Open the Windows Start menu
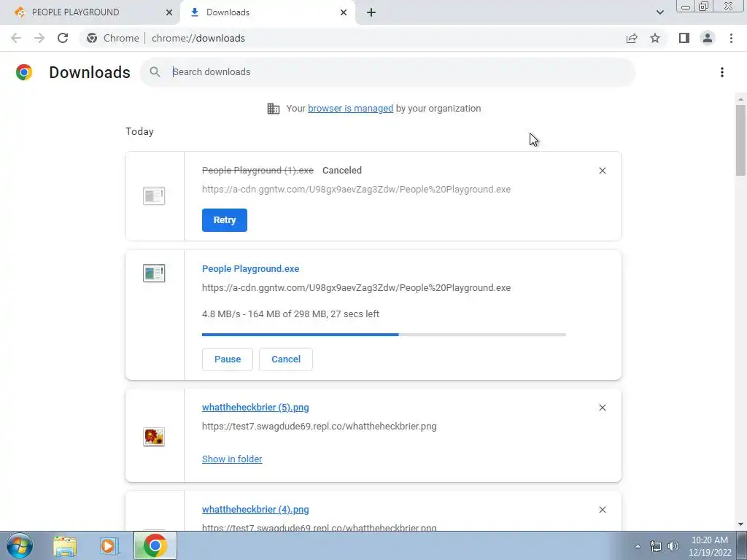The image size is (747, 560). tap(20, 545)
